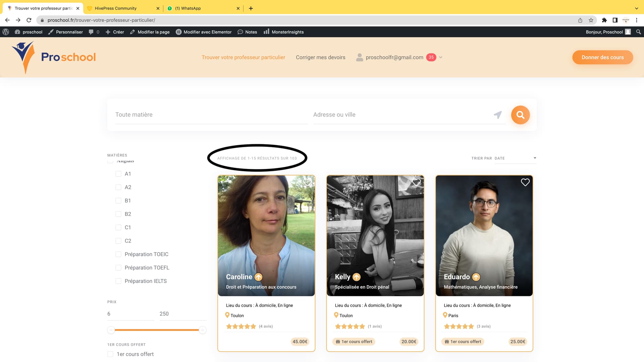The width and height of the screenshot is (644, 362).
Task: Expand the account menu chevron
Action: (441, 57)
